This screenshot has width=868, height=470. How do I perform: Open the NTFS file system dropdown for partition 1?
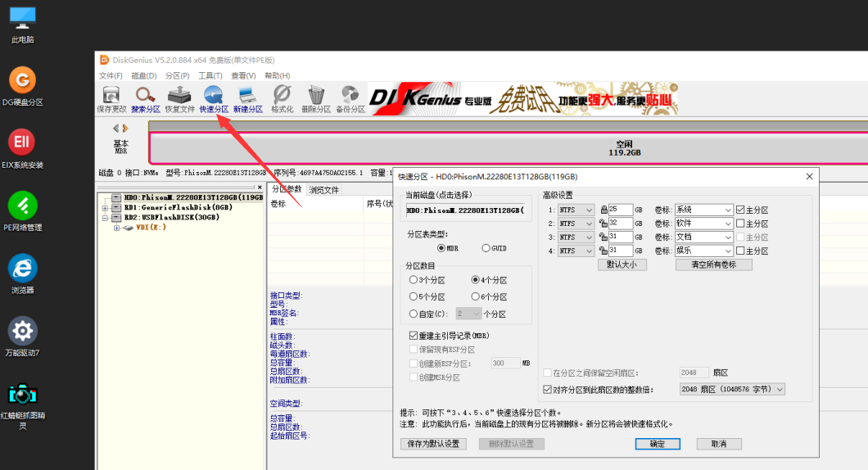pyautogui.click(x=576, y=210)
